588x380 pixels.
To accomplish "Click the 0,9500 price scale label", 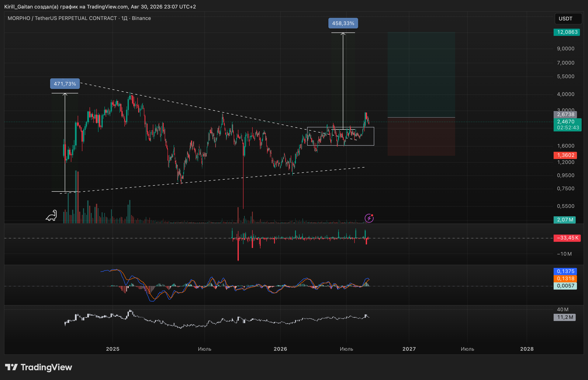I will [x=565, y=175].
